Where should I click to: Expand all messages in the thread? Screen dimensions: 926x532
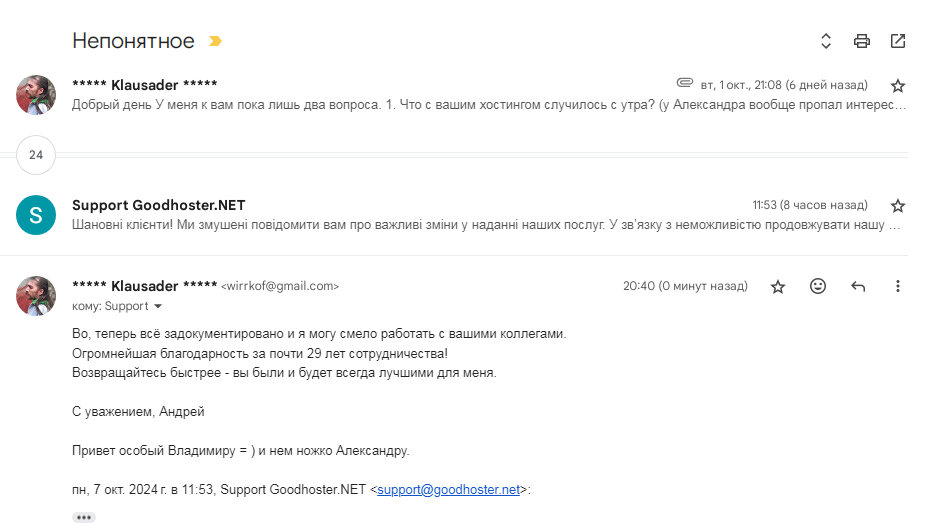[826, 41]
